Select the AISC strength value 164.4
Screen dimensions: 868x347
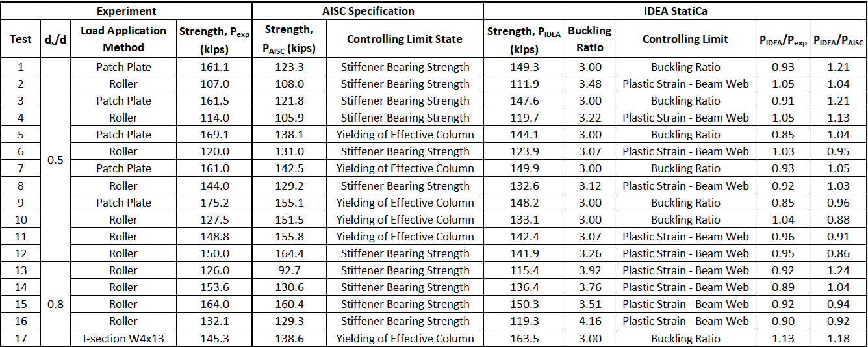[289, 253]
